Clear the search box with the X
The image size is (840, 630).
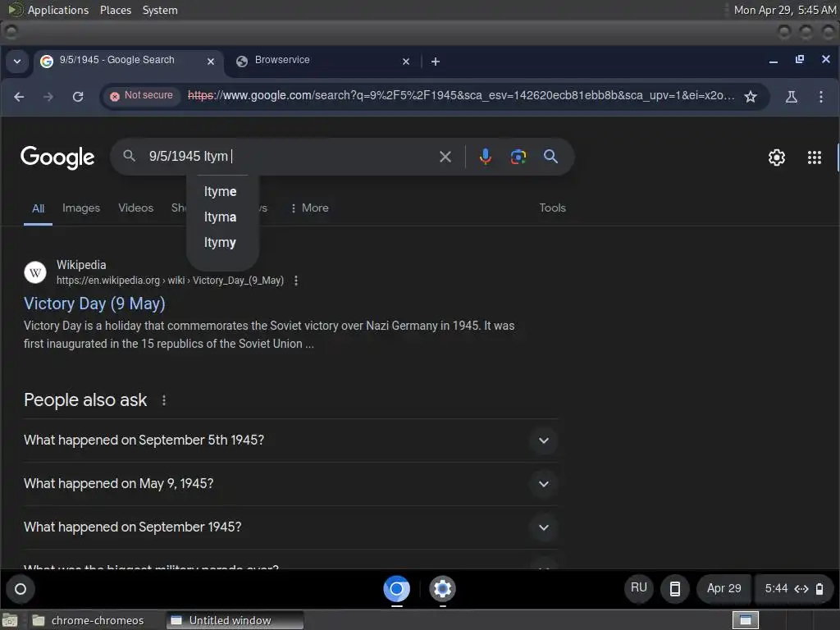pos(445,157)
